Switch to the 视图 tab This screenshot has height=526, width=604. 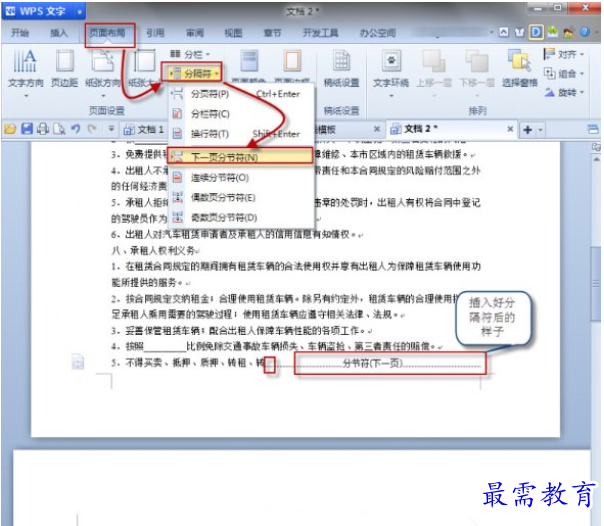click(233, 33)
